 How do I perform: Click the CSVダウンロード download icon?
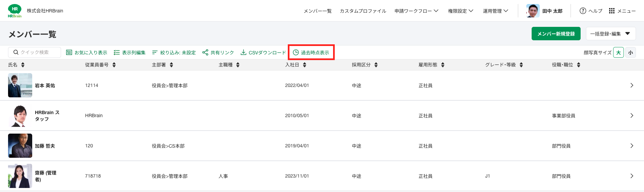coord(244,52)
